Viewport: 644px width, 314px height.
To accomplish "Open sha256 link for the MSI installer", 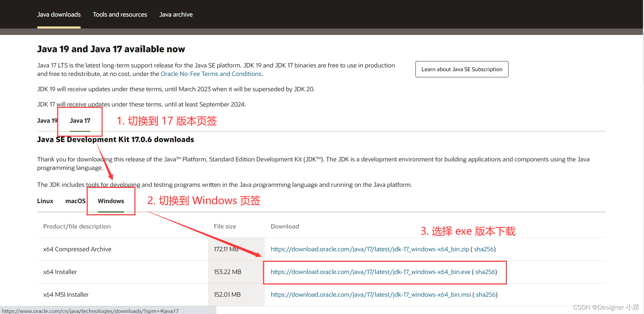I will click(486, 295).
